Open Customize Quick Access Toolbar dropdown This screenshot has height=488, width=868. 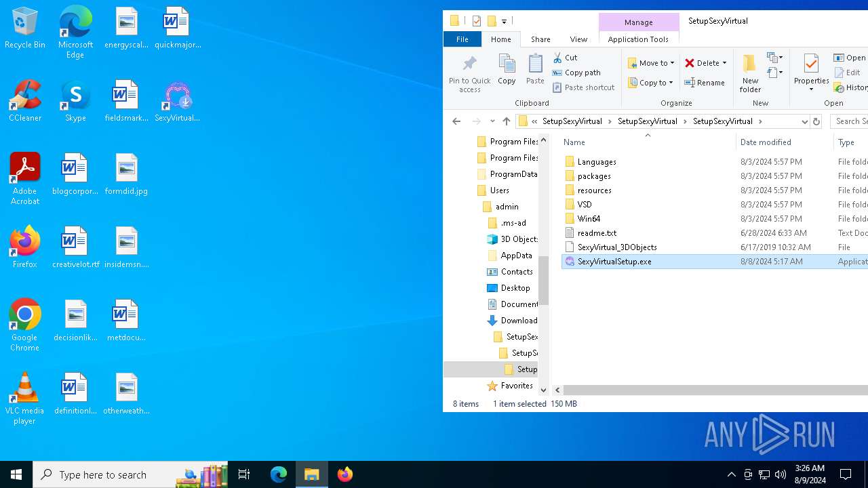pyautogui.click(x=504, y=21)
